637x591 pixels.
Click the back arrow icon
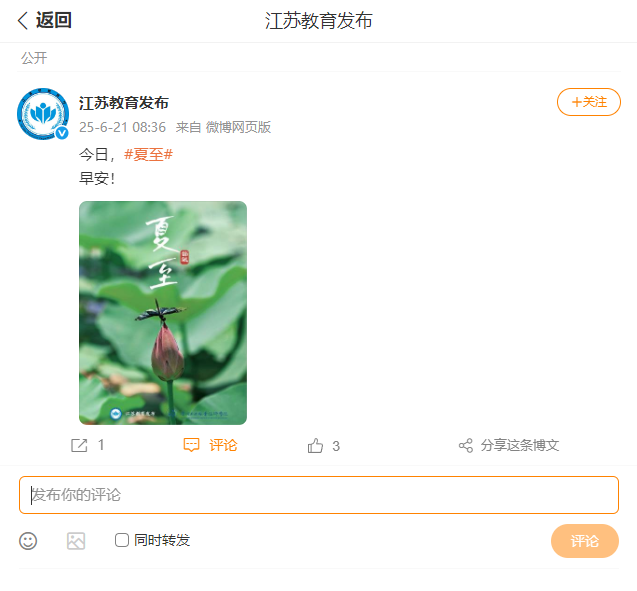[23, 21]
